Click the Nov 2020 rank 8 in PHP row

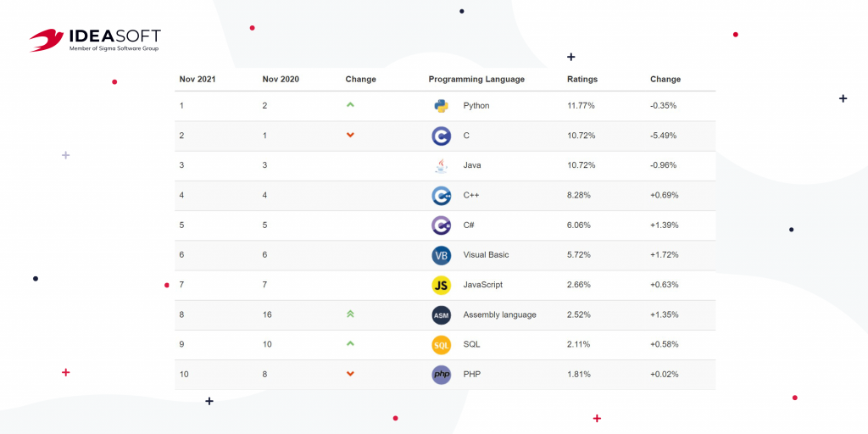264,375
